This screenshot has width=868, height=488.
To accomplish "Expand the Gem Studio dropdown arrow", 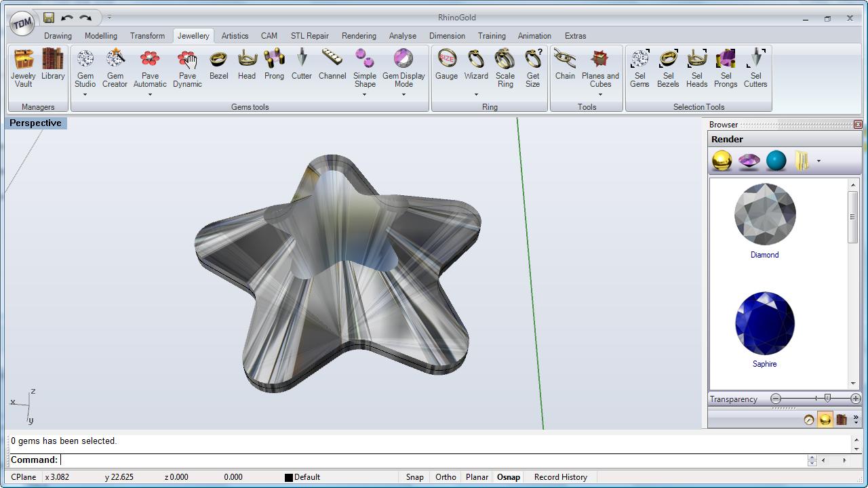I will 85,95.
